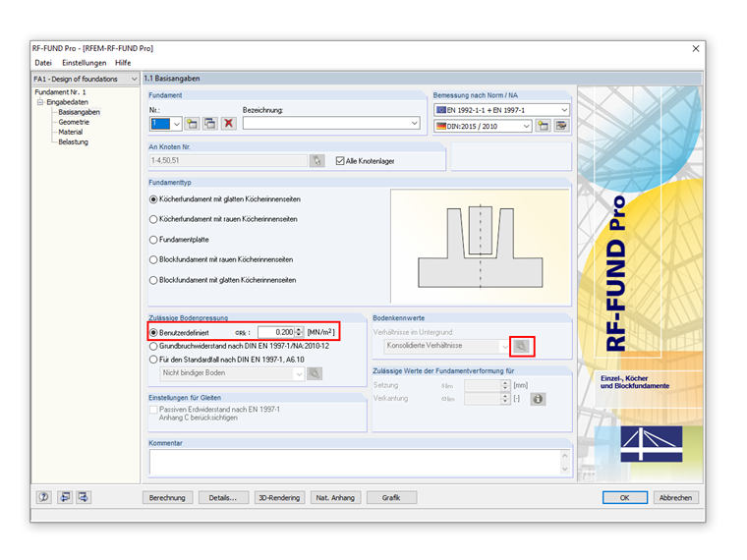747x560 pixels.
Task: Click the foundation diagram preview
Action: pos(481,247)
